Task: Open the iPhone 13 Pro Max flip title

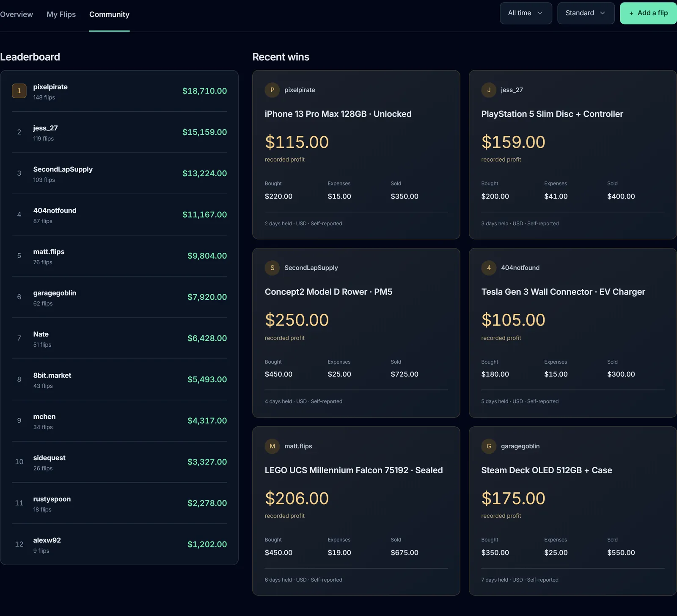Action: point(338,114)
